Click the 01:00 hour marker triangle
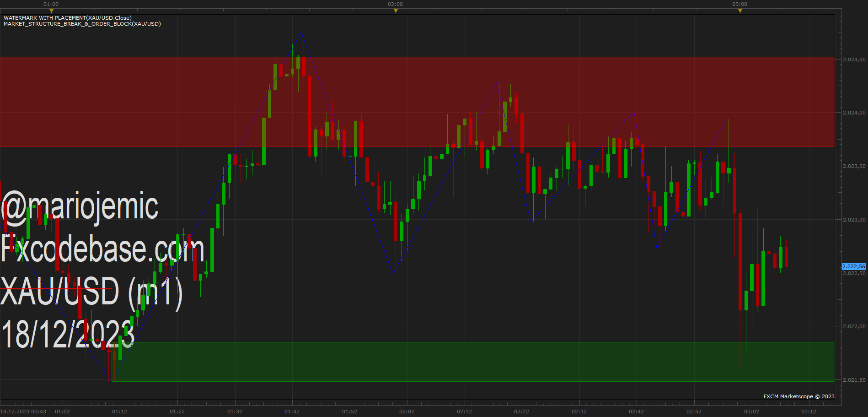The width and height of the screenshot is (868, 417). (x=51, y=11)
